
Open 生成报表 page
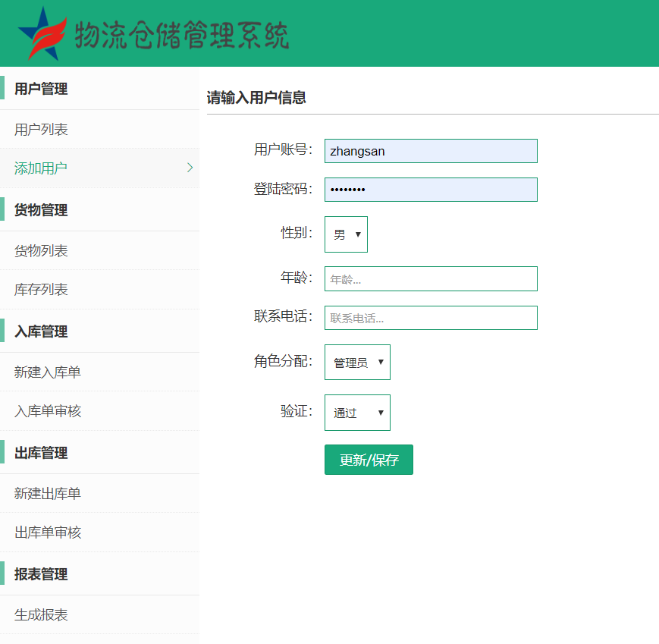coord(99,615)
